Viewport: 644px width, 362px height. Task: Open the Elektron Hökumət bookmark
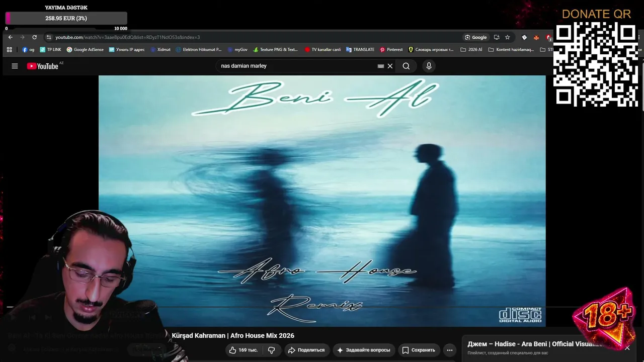199,50
